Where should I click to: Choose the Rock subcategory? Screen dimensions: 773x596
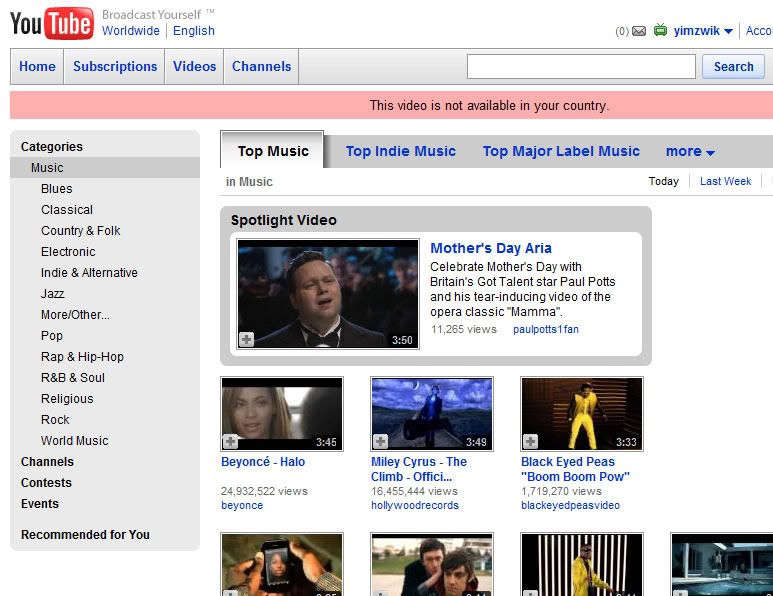pos(55,420)
